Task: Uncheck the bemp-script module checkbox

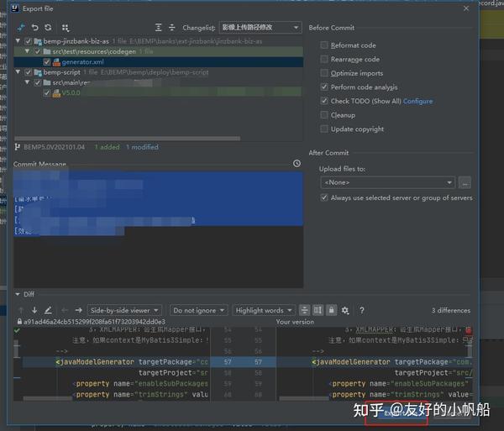Action: tap(28, 72)
